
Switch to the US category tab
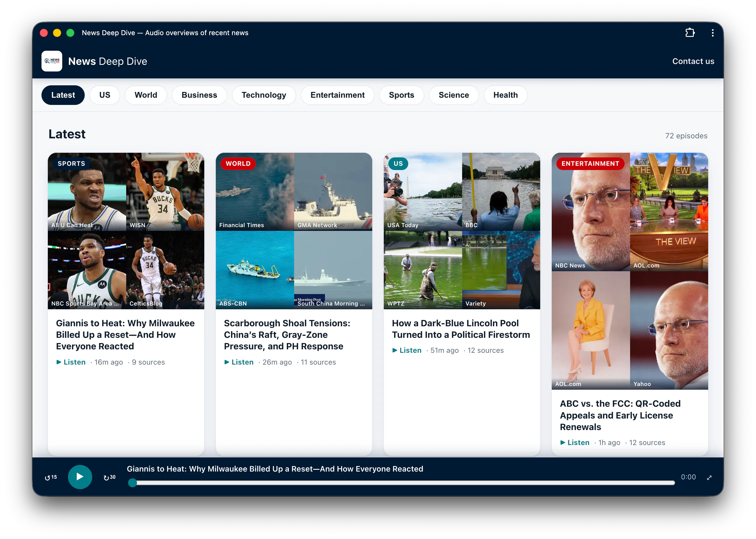coord(105,95)
